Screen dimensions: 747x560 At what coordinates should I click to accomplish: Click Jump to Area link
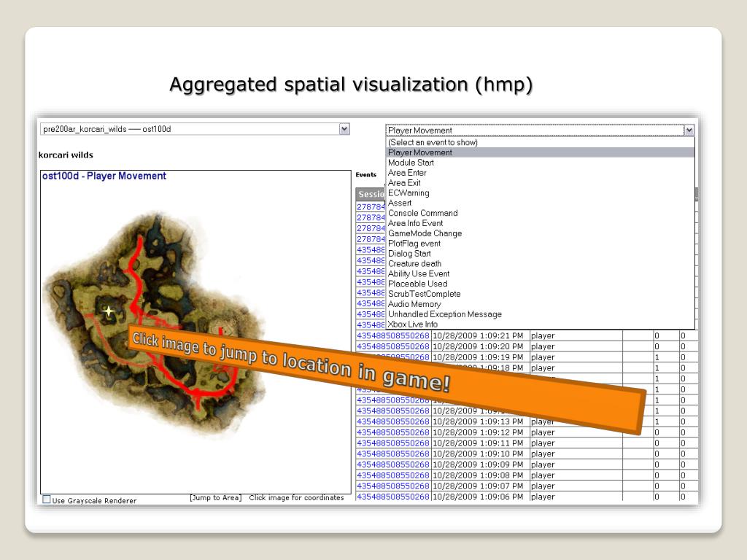click(216, 497)
